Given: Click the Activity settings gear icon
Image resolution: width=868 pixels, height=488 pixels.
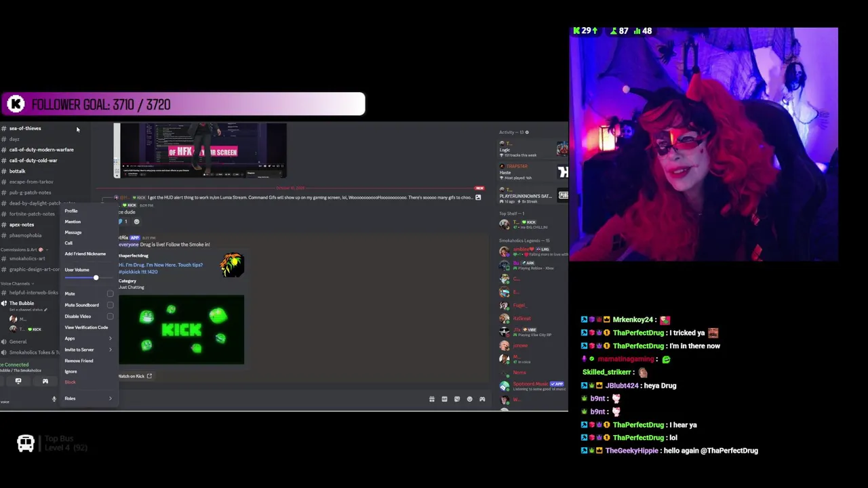Looking at the screenshot, I should click(527, 132).
